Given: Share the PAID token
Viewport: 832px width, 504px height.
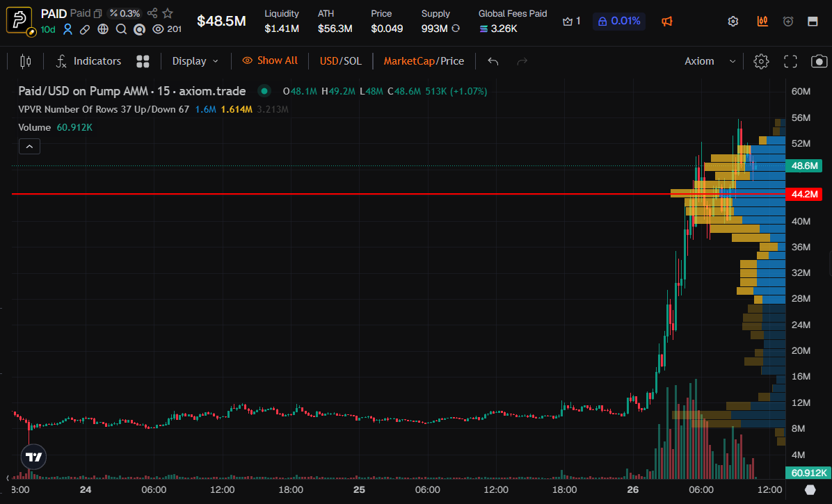Looking at the screenshot, I should coord(152,13).
